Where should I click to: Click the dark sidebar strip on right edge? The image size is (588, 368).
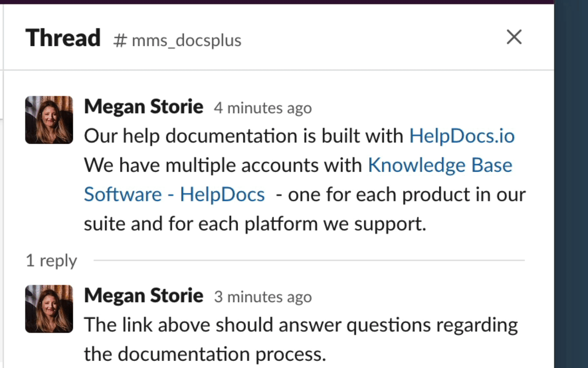point(571,184)
